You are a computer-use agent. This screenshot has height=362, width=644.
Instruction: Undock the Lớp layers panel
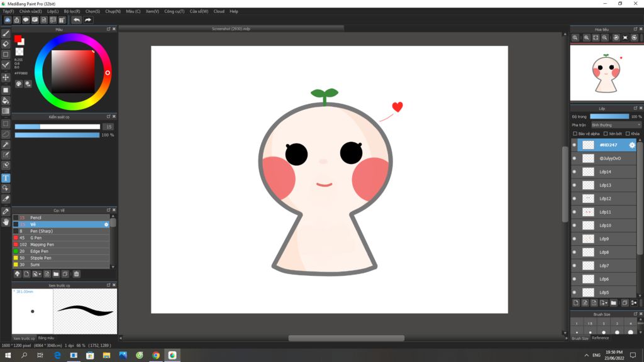coord(635,108)
